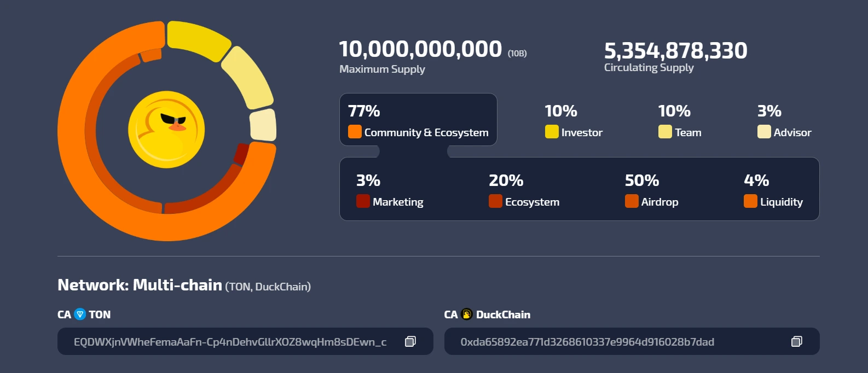Image resolution: width=868 pixels, height=373 pixels.
Task: Click the Ecosystem color swatch
Action: [x=495, y=201]
